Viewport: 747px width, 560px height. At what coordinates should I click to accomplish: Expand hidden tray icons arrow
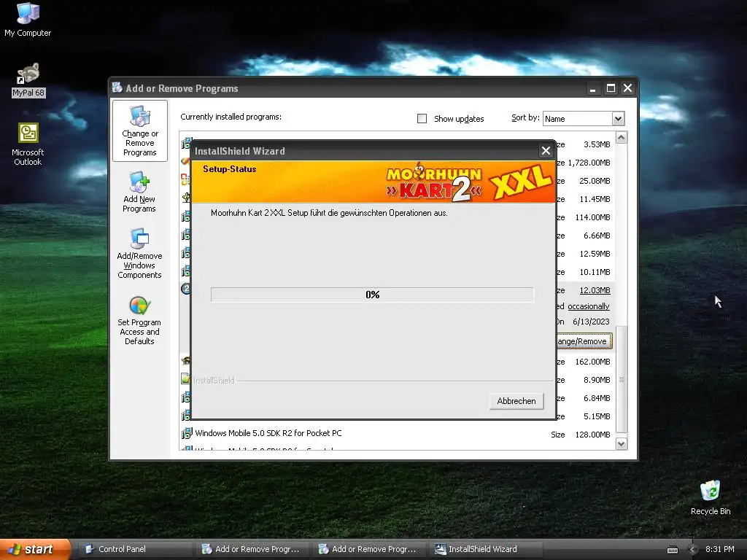pos(693,550)
